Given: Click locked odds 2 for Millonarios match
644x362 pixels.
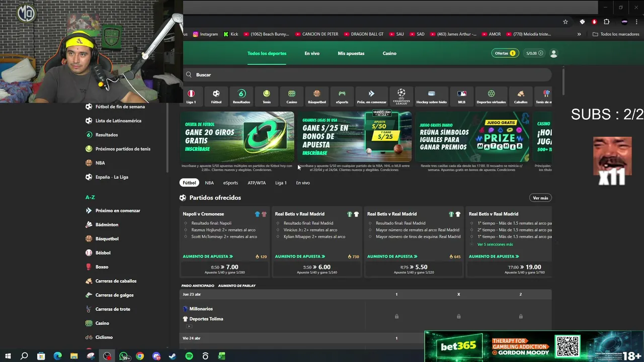Looking at the screenshot, I should tap(520, 316).
